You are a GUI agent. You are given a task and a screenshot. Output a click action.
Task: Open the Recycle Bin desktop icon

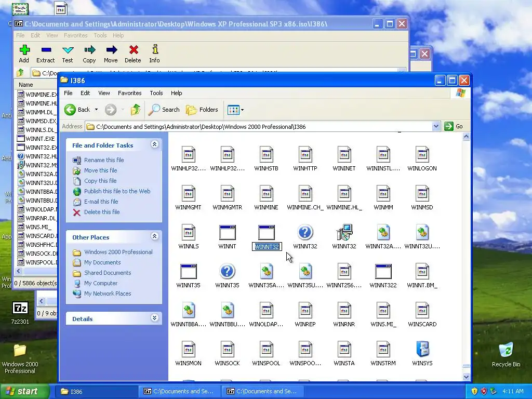[x=506, y=354]
